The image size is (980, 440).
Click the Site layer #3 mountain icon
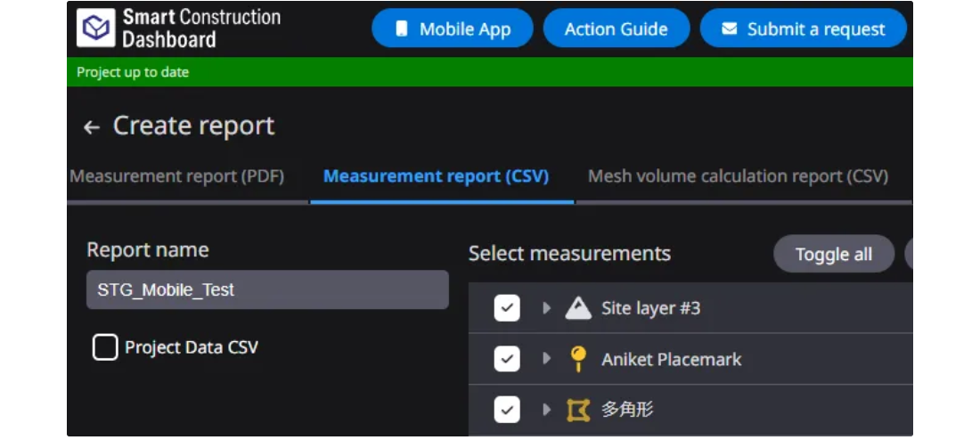coord(578,308)
